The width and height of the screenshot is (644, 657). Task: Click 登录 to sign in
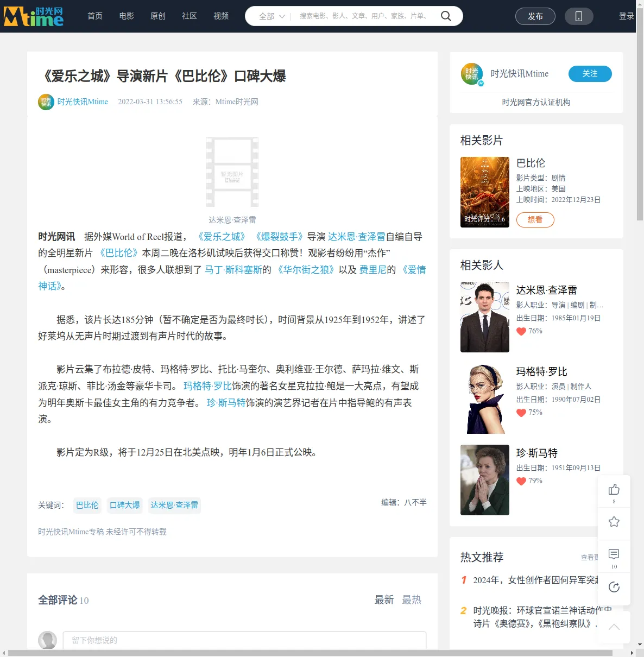(627, 16)
